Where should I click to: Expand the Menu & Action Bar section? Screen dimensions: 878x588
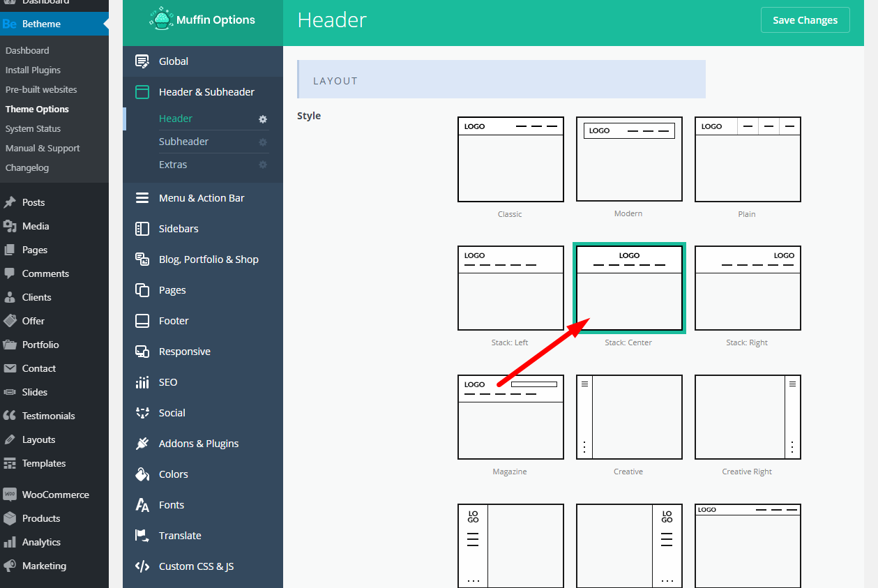pyautogui.click(x=203, y=198)
